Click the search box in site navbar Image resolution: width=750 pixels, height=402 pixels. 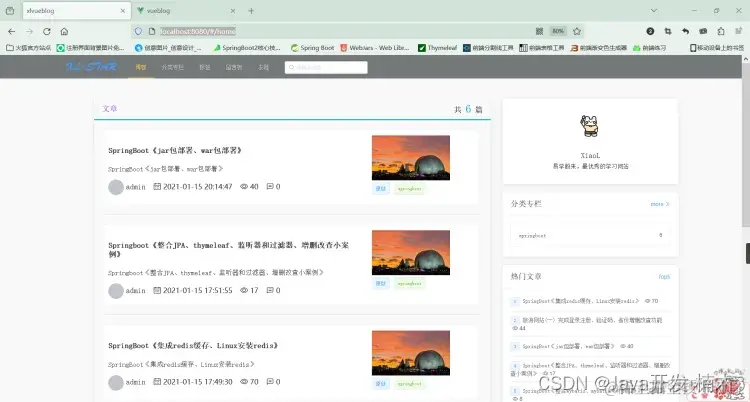coord(326,67)
